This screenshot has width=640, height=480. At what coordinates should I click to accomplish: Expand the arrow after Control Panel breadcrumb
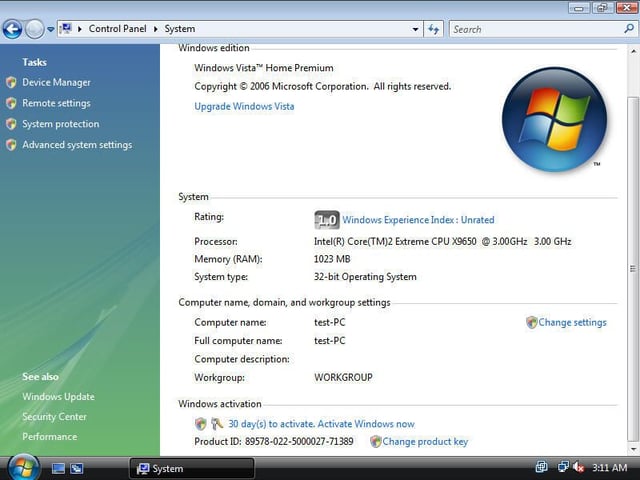pyautogui.click(x=156, y=29)
